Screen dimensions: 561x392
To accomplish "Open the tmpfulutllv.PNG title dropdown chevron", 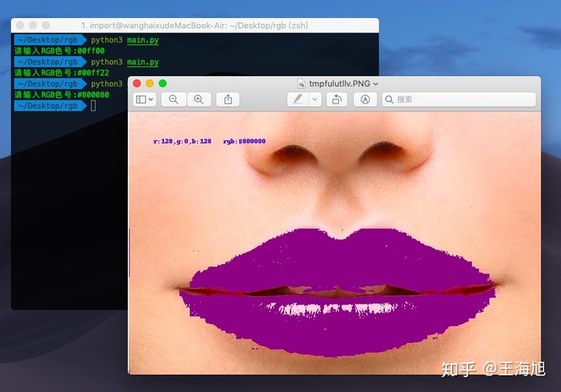I will click(x=376, y=83).
